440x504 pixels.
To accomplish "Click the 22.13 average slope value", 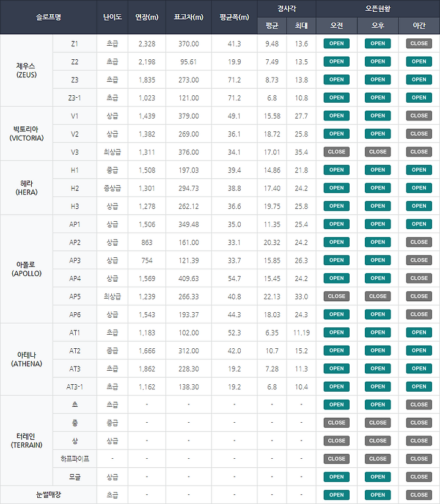I will (x=272, y=296).
